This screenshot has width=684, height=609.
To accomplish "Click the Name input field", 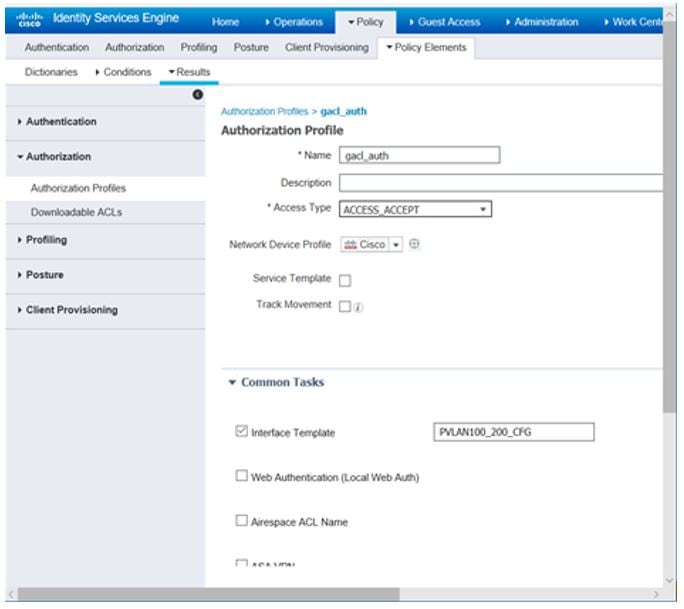I will [x=419, y=155].
